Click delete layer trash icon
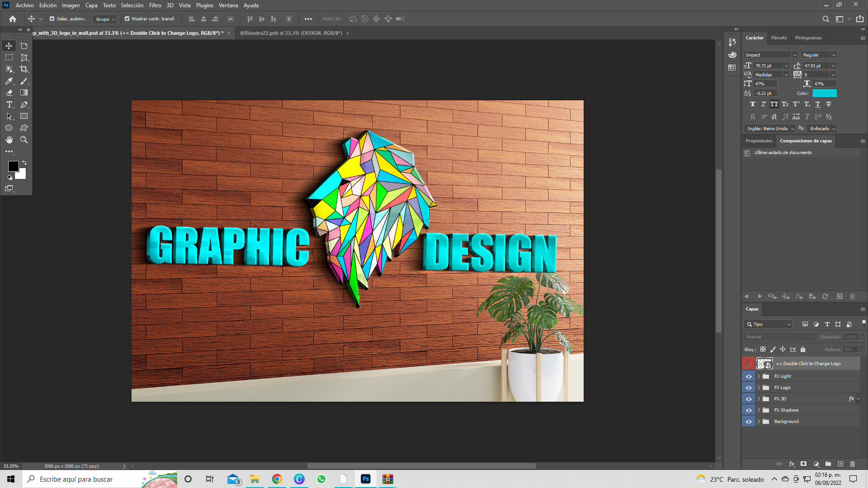The width and height of the screenshot is (868, 488). coord(852,464)
